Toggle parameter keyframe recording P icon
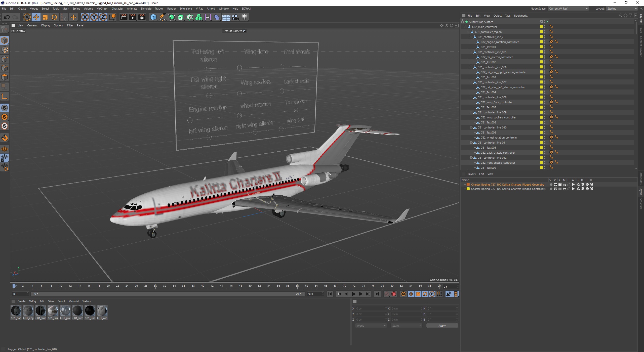The image size is (644, 352). tap(432, 294)
